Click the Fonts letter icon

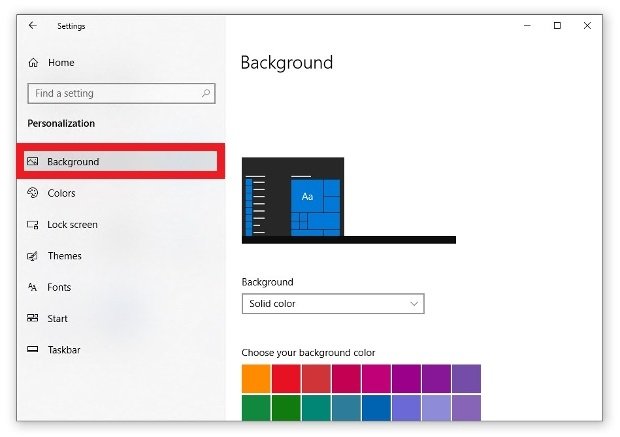32,287
